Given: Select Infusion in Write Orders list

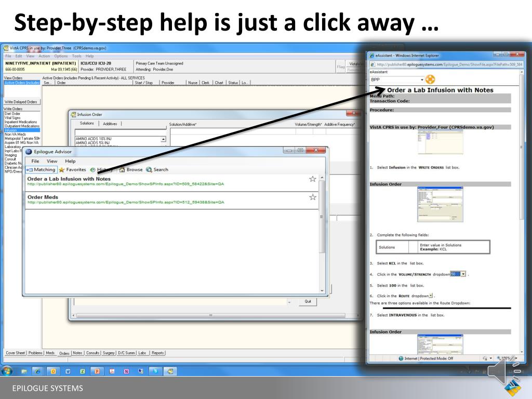Looking at the screenshot, I should (22, 130).
